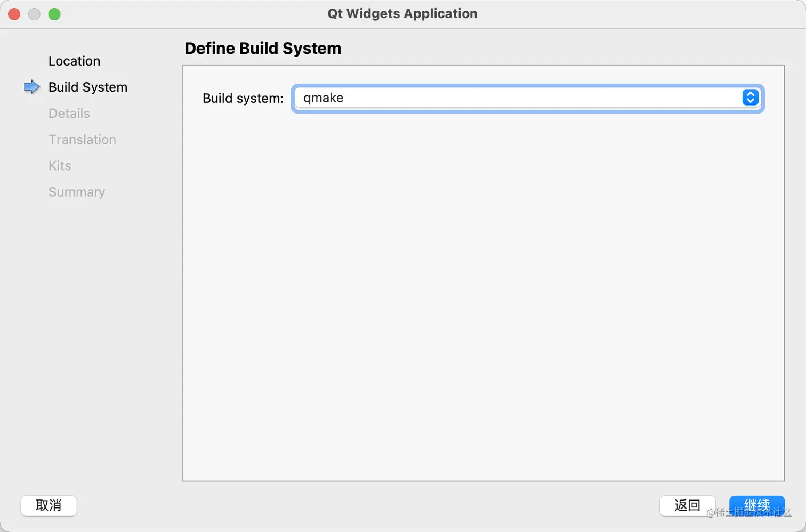The width and height of the screenshot is (806, 532).
Task: Open the Build system qmake dropdown
Action: [528, 98]
